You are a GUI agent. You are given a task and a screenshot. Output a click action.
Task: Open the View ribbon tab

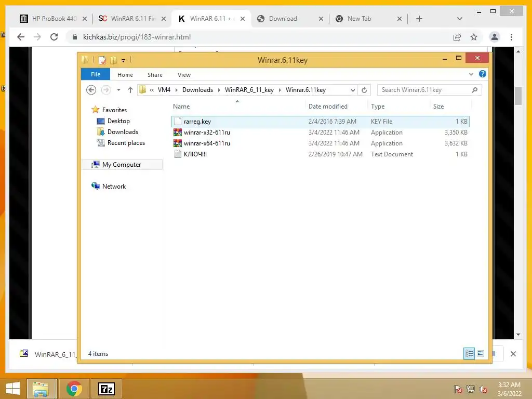click(x=184, y=75)
